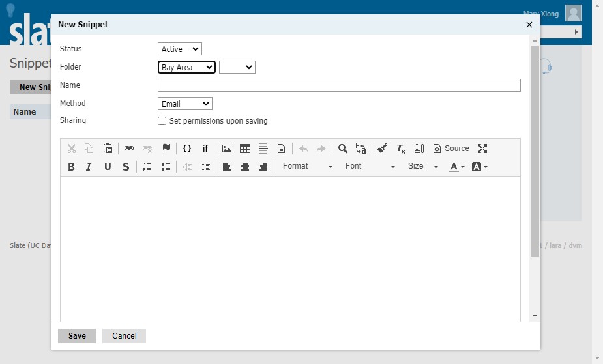
Task: Save the new snippet
Action: click(x=77, y=336)
